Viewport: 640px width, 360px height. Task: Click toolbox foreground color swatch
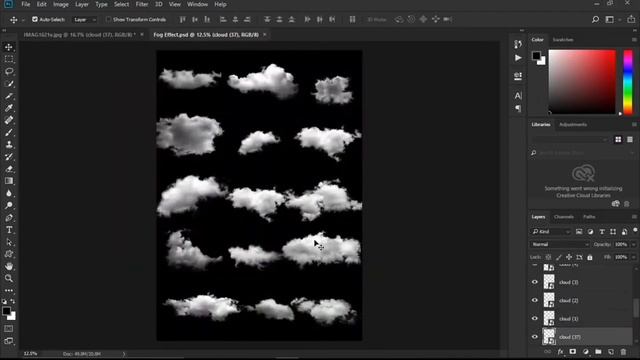(6, 311)
